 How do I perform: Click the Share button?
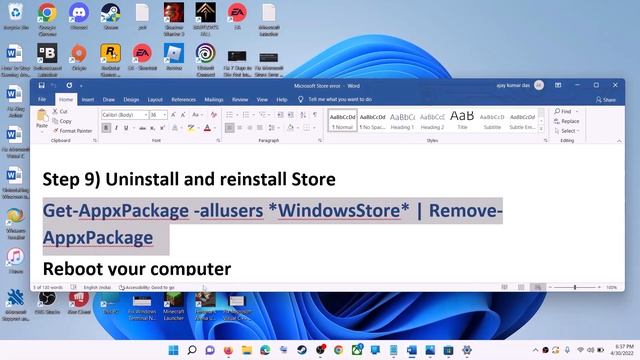coord(605,100)
